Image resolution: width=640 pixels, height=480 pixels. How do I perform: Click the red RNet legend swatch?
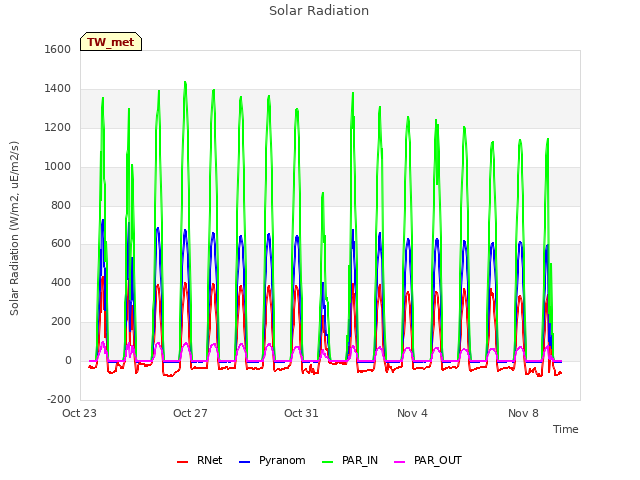[182, 462]
